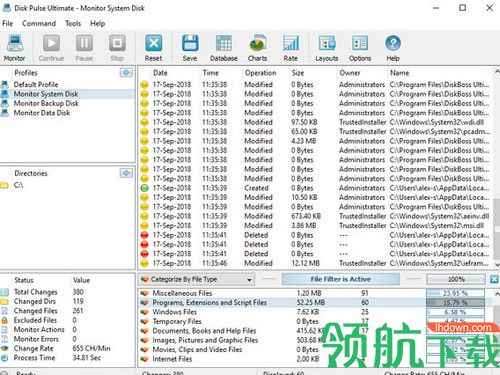
Task: Select the Miscellaneous Files category
Action: 315,293
